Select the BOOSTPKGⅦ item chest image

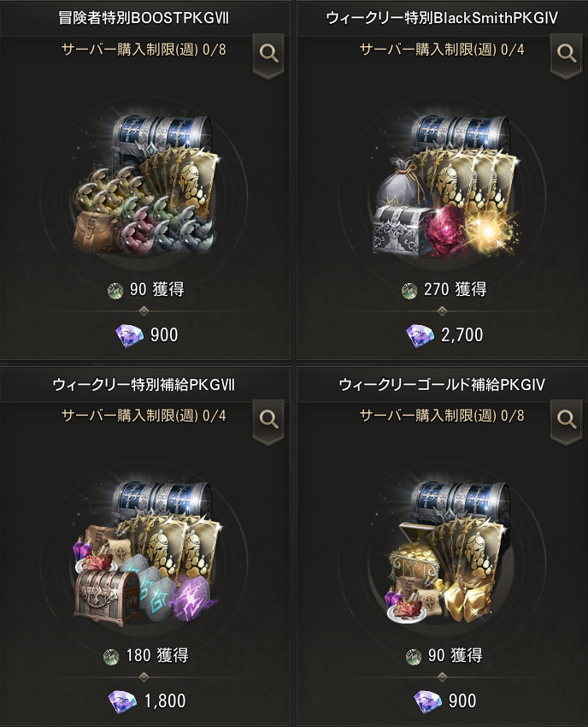[x=144, y=185]
